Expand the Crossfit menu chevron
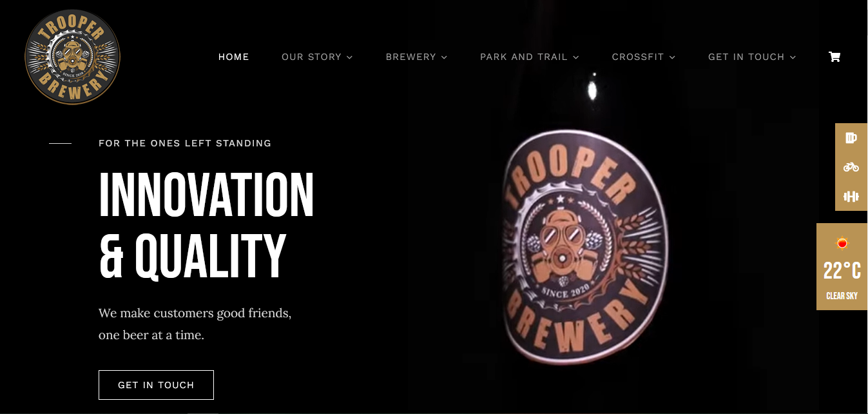The width and height of the screenshot is (868, 414). (x=672, y=57)
